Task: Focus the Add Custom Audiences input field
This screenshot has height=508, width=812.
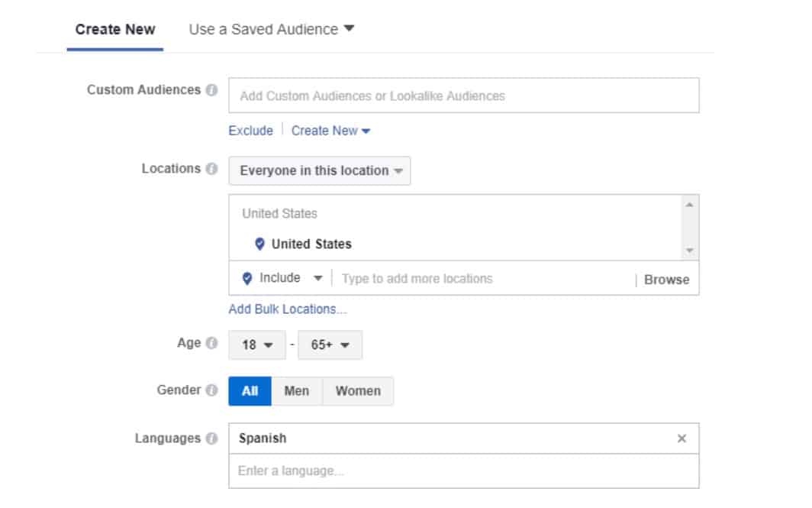Action: [463, 95]
